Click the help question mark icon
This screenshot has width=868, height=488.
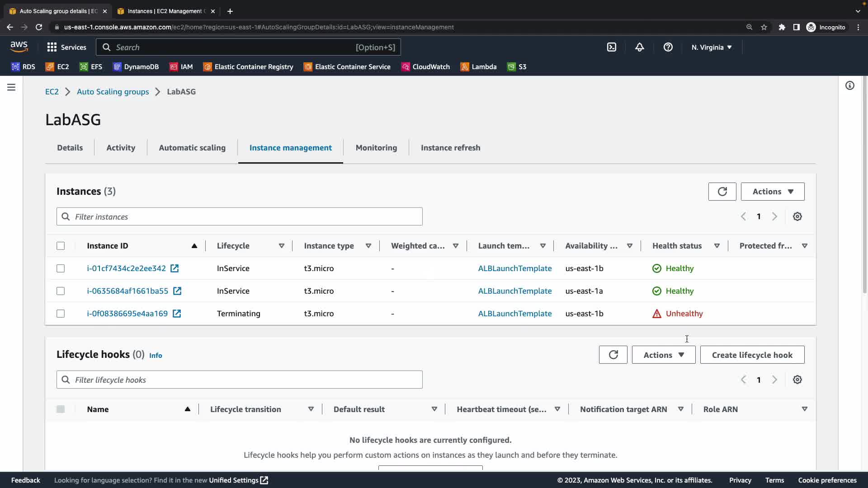coord(668,47)
